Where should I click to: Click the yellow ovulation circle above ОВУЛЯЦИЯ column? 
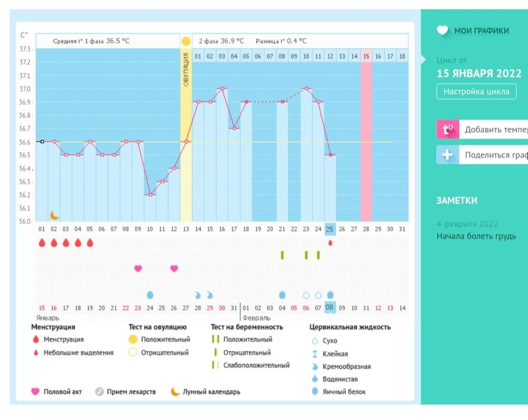point(186,41)
